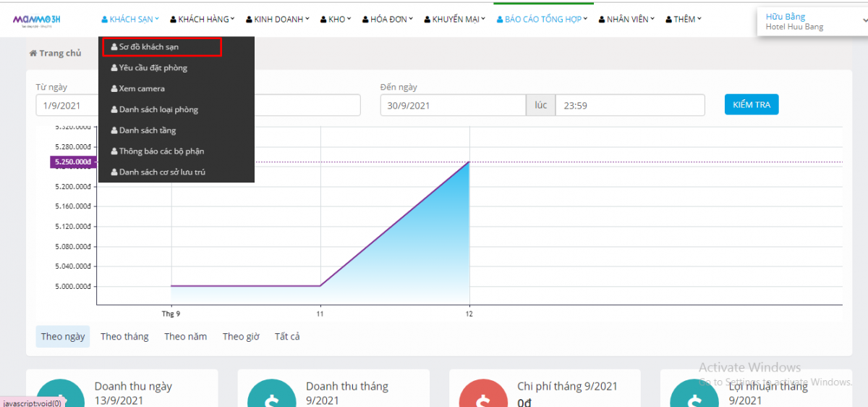The width and height of the screenshot is (868, 407).
Task: Switch chart to Theo tháng view
Action: (124, 337)
